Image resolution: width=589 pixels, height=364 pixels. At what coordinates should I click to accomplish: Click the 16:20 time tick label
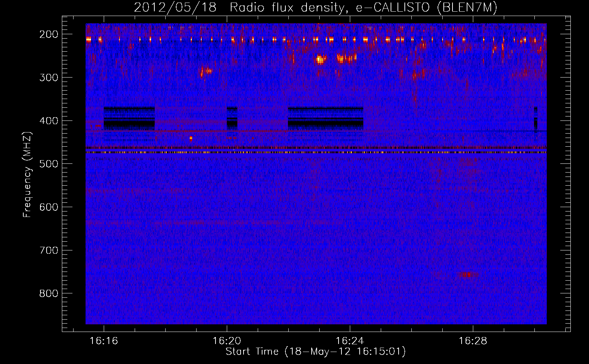(x=227, y=341)
